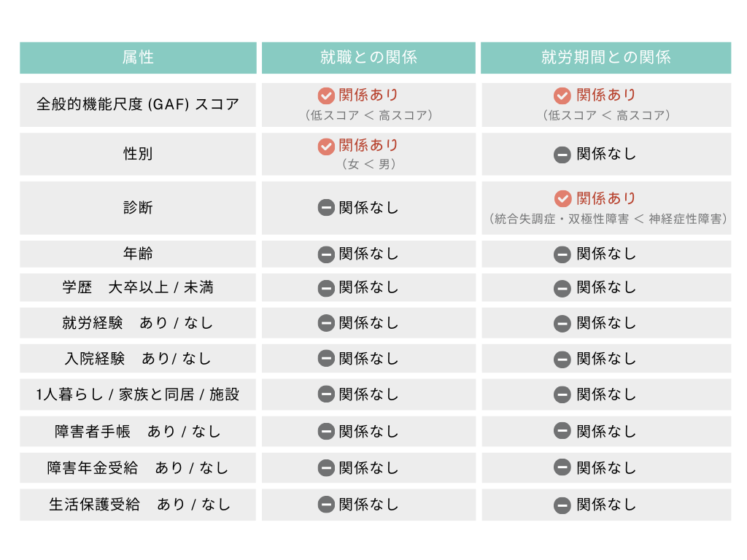Click the gray minus icon in the 性別 row
The height and width of the screenshot is (560, 747).
click(562, 155)
